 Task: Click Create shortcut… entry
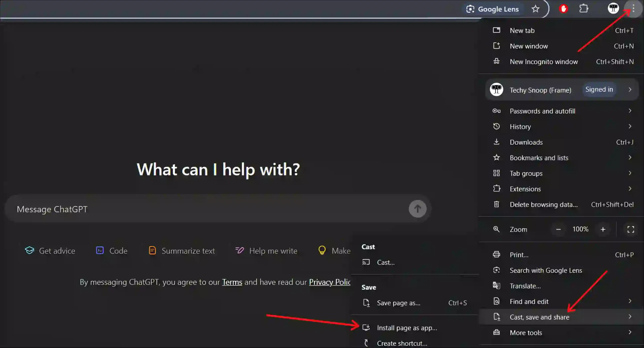pyautogui.click(x=415, y=343)
